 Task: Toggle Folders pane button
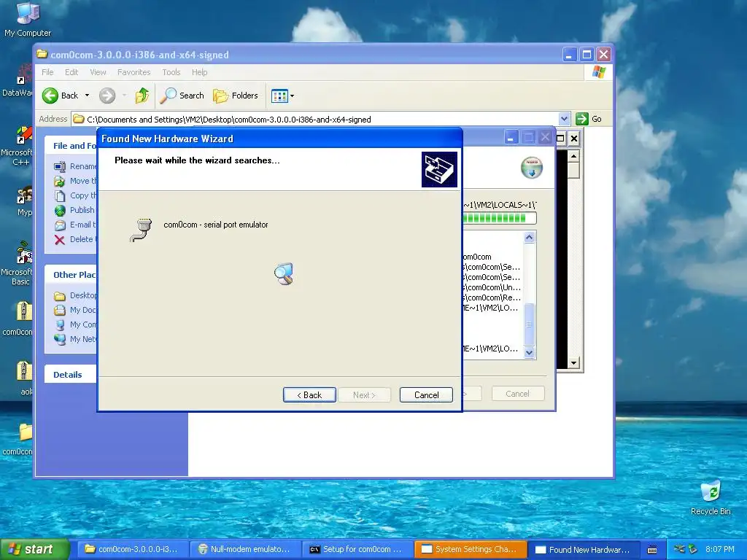[236, 96]
